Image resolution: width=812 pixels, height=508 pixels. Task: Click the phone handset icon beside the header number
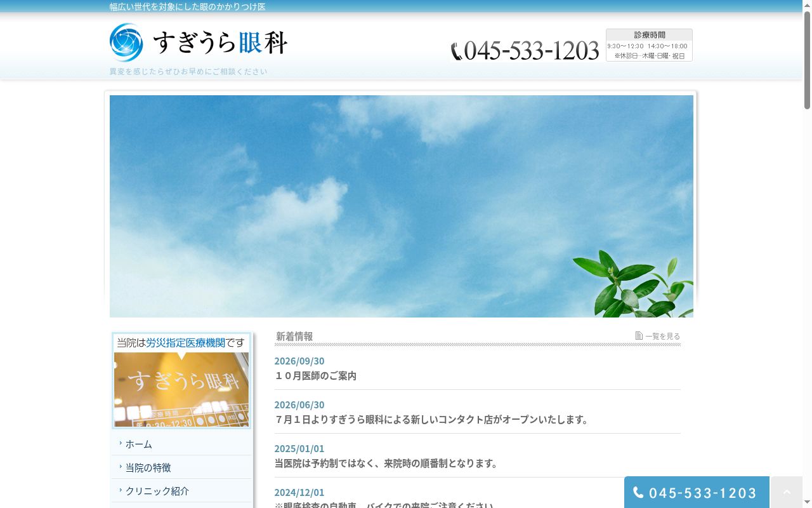[457, 51]
